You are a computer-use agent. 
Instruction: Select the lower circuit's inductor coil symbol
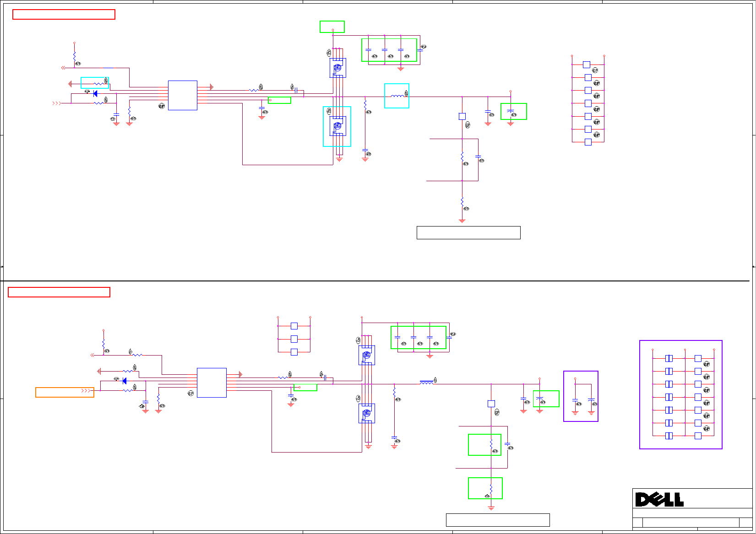coord(426,383)
